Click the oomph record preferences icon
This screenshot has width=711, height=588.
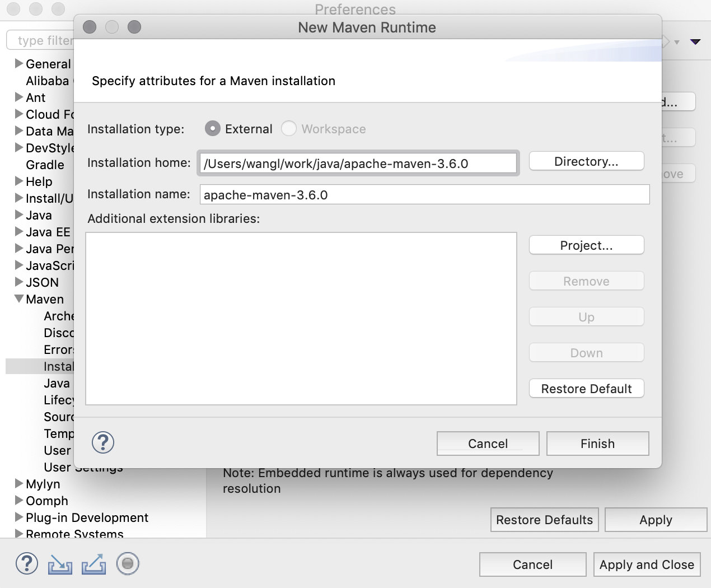128,563
